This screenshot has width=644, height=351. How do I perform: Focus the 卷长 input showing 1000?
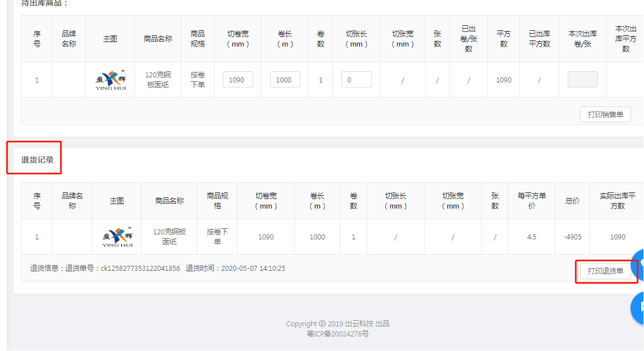(285, 80)
